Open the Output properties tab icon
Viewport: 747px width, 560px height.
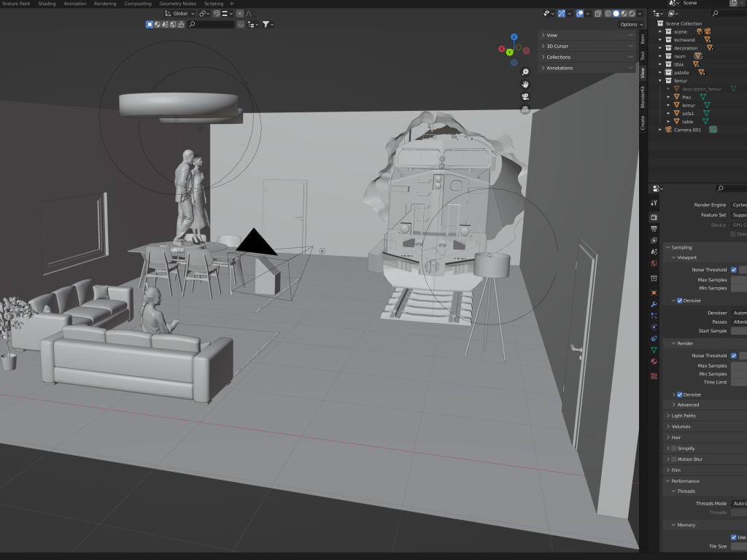[654, 229]
